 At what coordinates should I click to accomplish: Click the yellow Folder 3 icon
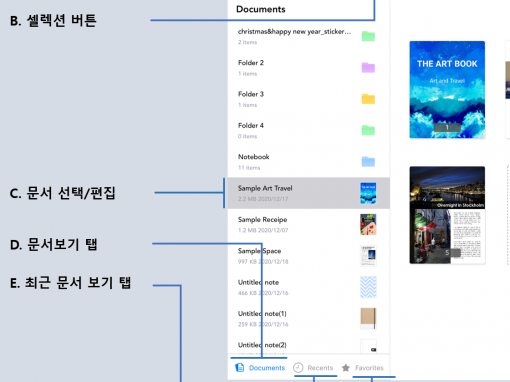368,99
